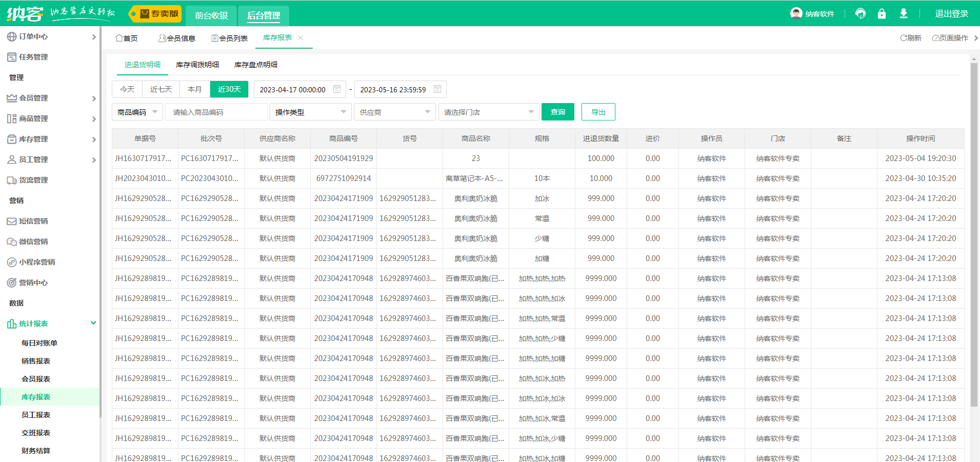Select the 今天 date range option
The image size is (980, 462).
[x=127, y=89]
